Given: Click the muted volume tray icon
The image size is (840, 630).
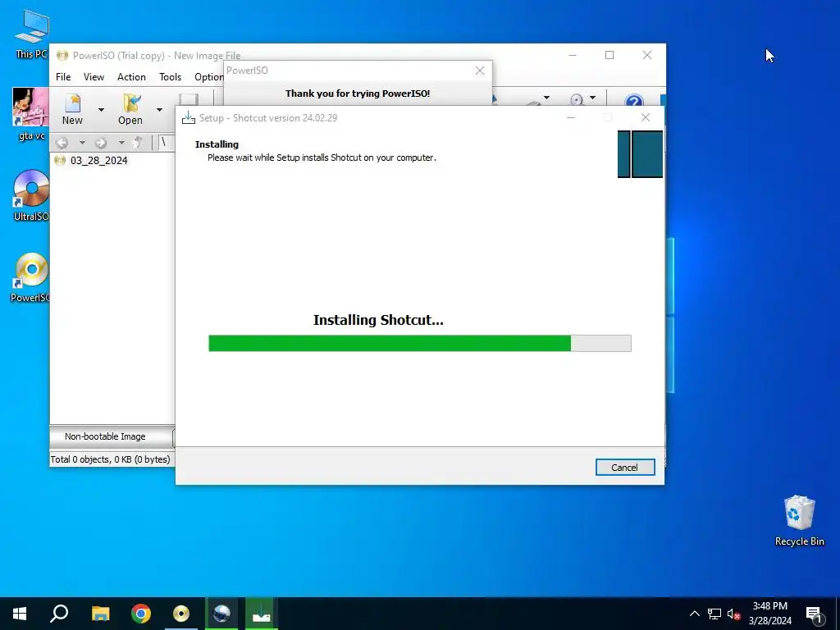Looking at the screenshot, I should click(x=733, y=614).
